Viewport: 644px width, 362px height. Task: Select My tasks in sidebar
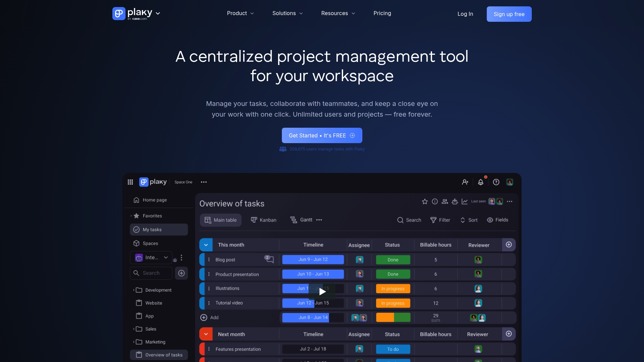coord(159,230)
